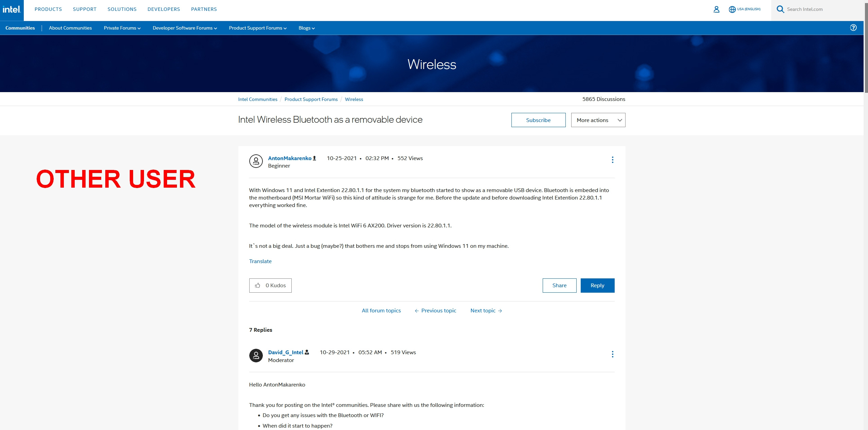Click AntonMakarenko's avatar icon
868x430 pixels.
(x=256, y=161)
